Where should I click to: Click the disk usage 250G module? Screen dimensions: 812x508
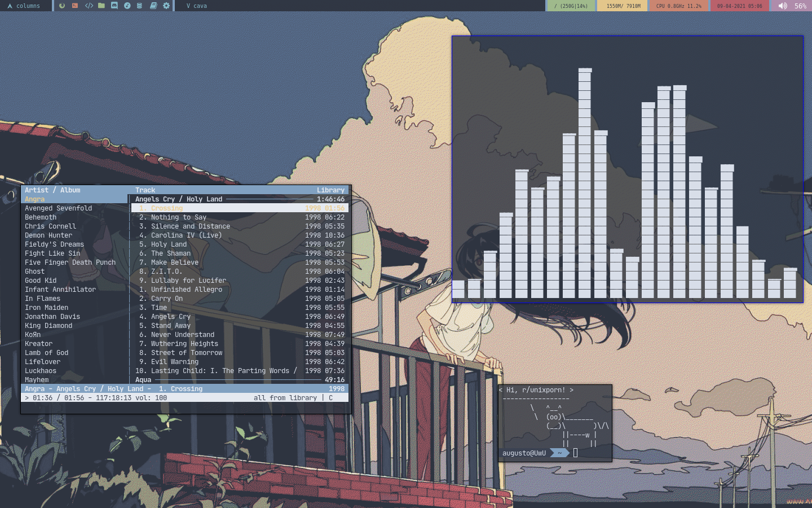point(571,6)
